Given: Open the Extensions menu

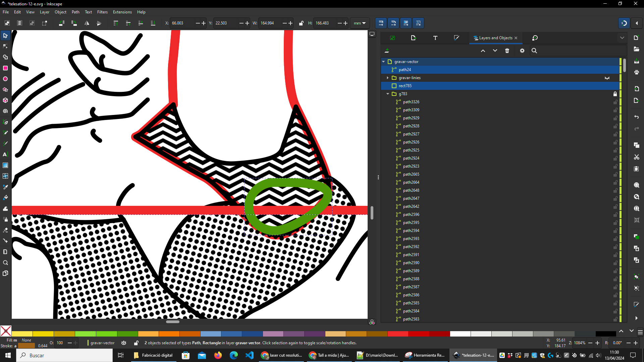Looking at the screenshot, I should tap(122, 12).
